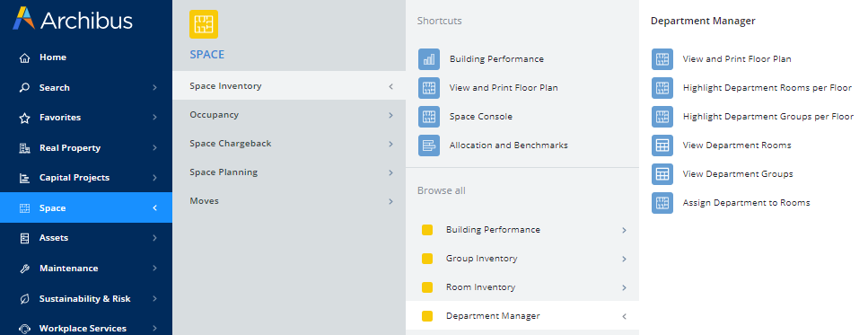Click the Favorites star icon
This screenshot has height=335, width=868.
point(24,118)
